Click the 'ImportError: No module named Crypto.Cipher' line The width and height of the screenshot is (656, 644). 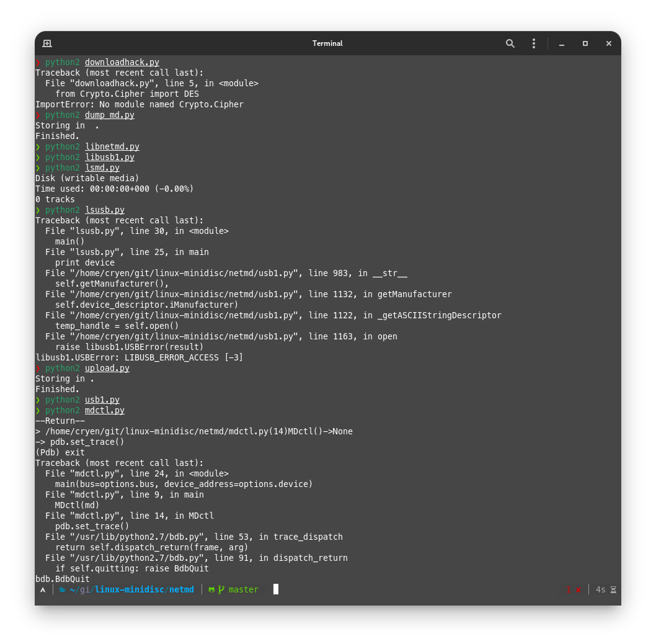(x=140, y=105)
